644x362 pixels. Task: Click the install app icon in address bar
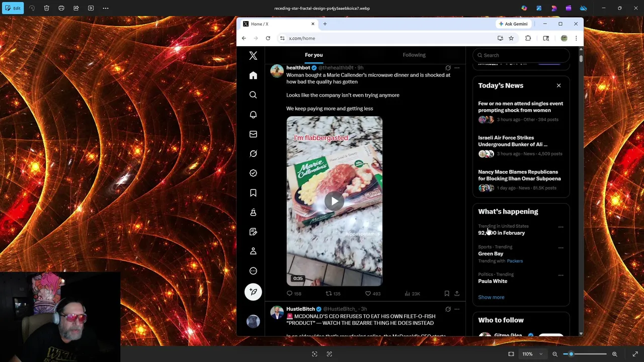pyautogui.click(x=500, y=38)
